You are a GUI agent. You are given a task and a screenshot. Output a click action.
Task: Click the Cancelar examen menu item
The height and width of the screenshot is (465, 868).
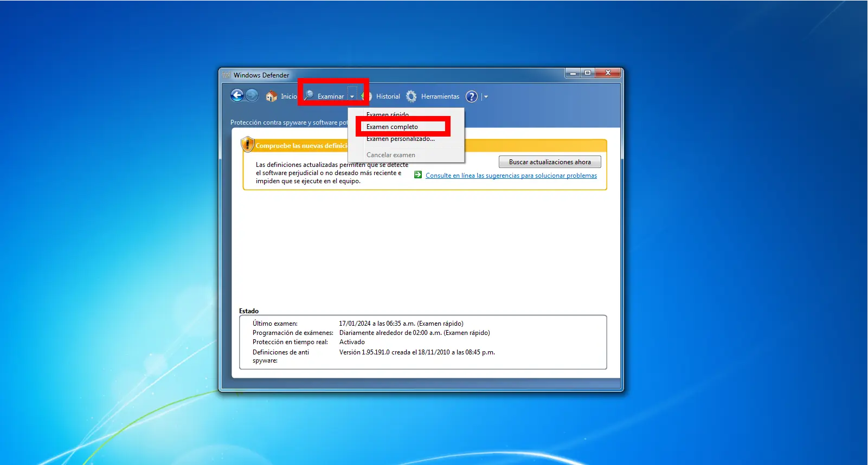click(390, 155)
